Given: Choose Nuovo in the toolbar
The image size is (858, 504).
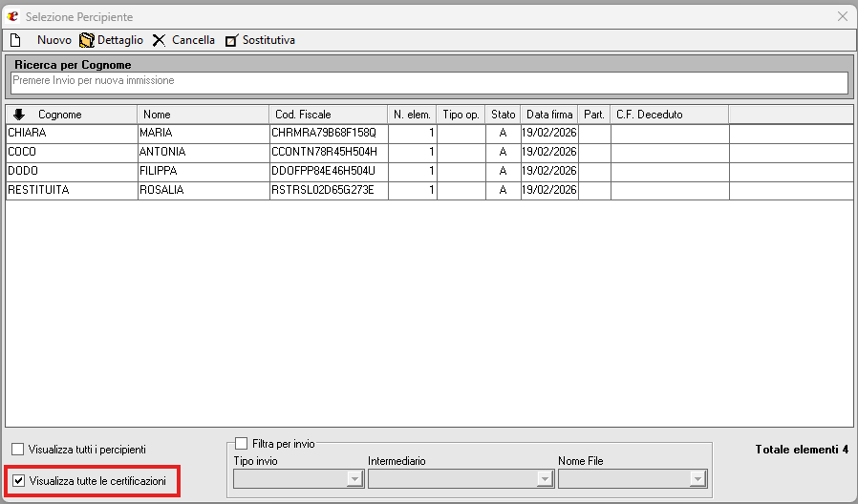Looking at the screenshot, I should coord(54,40).
